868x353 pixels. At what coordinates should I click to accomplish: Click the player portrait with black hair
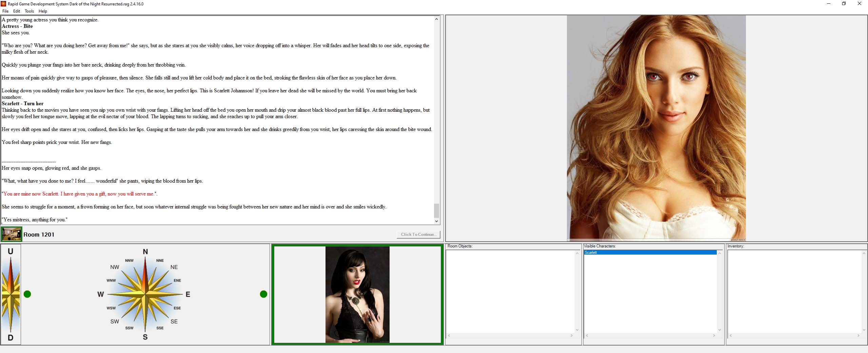tap(357, 294)
